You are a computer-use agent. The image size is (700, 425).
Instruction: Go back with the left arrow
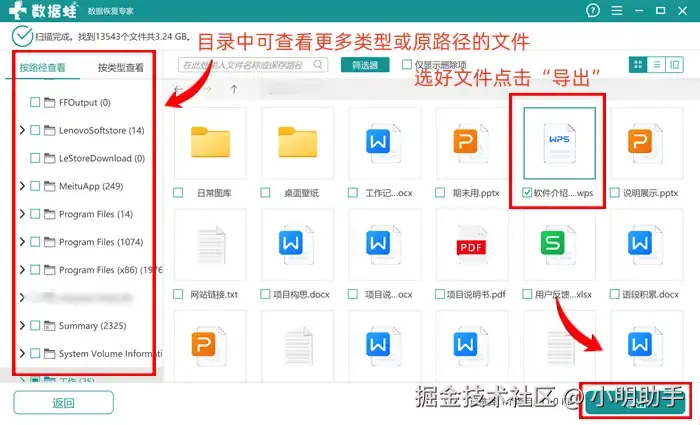pyautogui.click(x=179, y=89)
